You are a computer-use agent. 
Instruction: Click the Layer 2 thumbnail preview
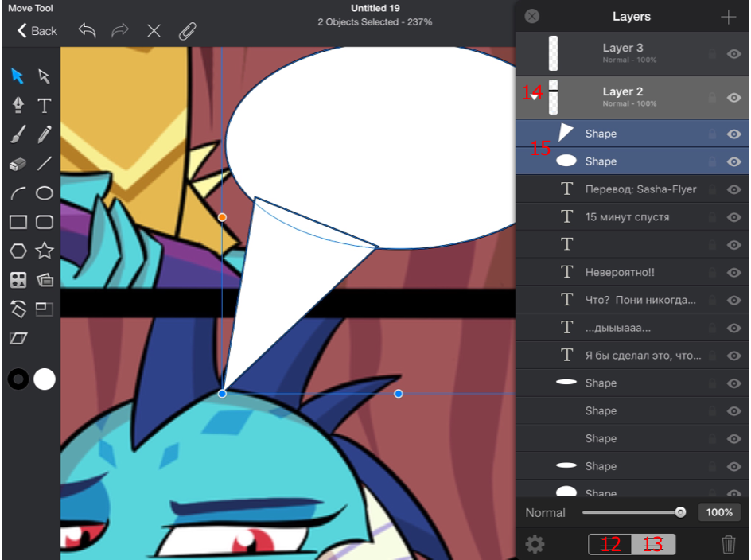pyautogui.click(x=553, y=97)
